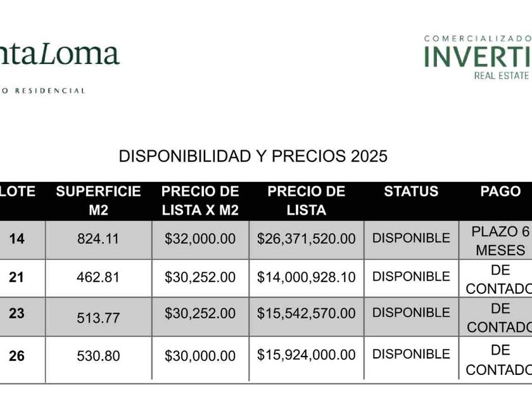Select the PAGO column header

[500, 191]
